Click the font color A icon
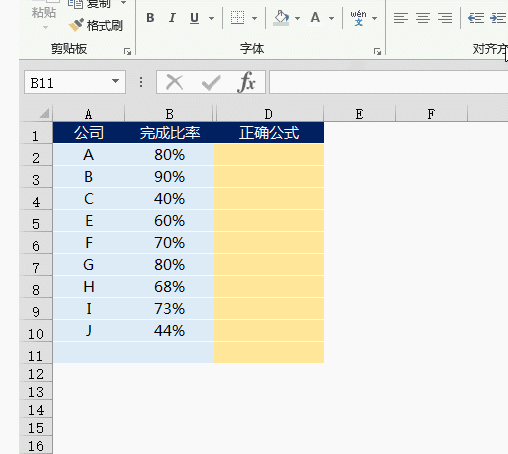Screen dimensions: 508x454 (315, 18)
